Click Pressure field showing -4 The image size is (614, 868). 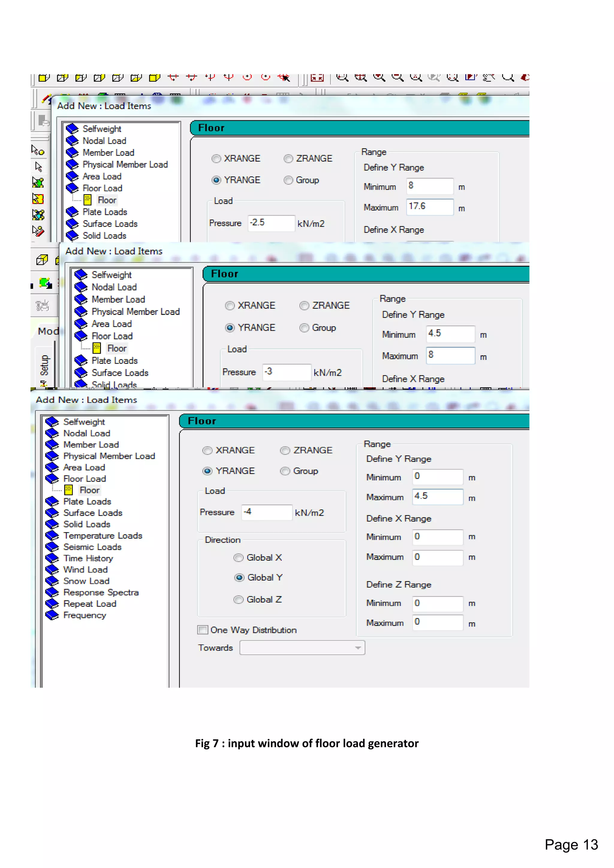pos(267,512)
